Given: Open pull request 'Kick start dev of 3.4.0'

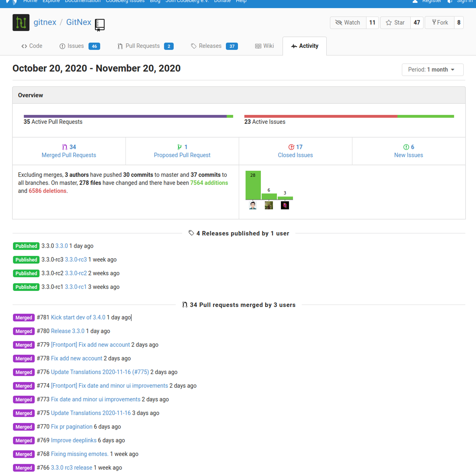Looking at the screenshot, I should pyautogui.click(x=78, y=317).
